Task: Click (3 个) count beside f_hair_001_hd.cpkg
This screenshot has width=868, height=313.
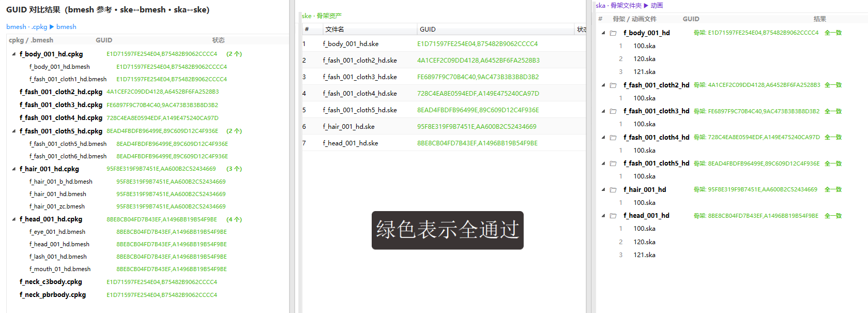Action: 234,169
